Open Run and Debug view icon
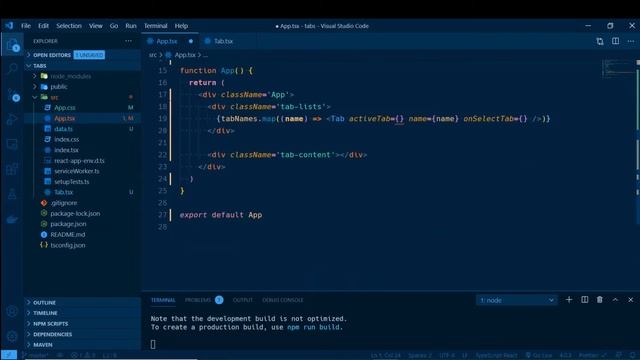This screenshot has width=640, height=360. 12,119
